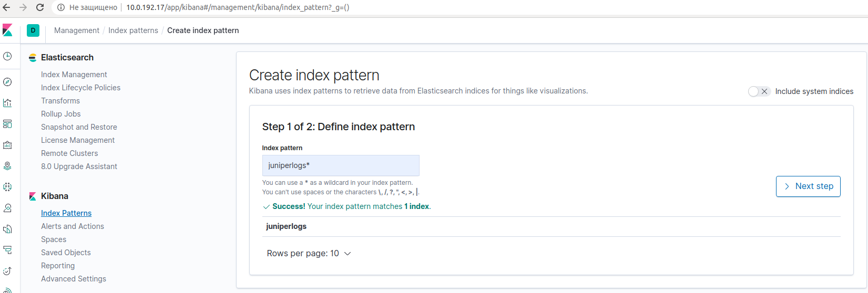Open Saved Objects
This screenshot has width=868, height=293.
66,253
